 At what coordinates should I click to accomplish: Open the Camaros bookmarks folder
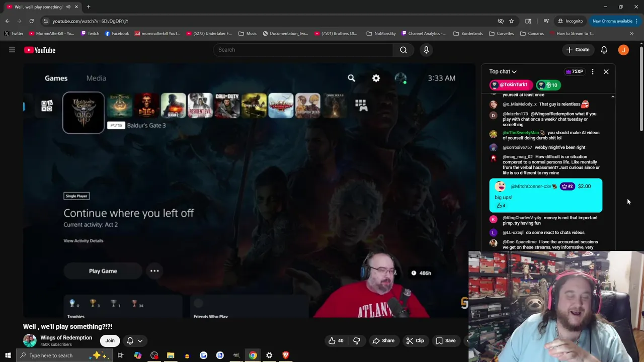(x=532, y=33)
